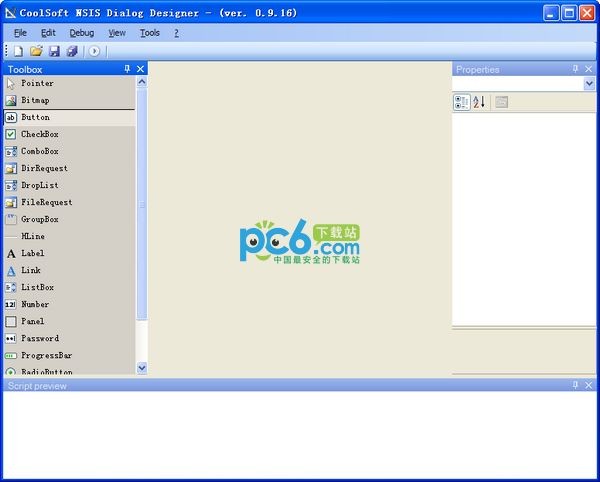
Task: Select the DropList control in Toolbox
Action: point(69,185)
